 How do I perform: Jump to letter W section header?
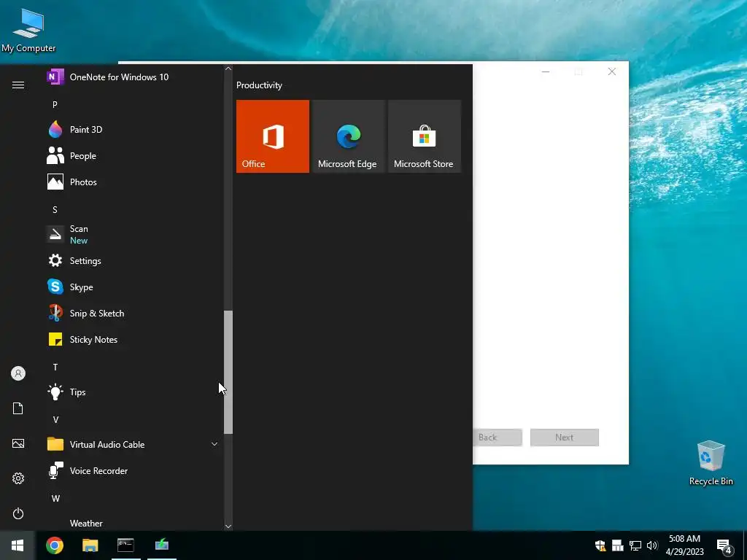tap(55, 498)
